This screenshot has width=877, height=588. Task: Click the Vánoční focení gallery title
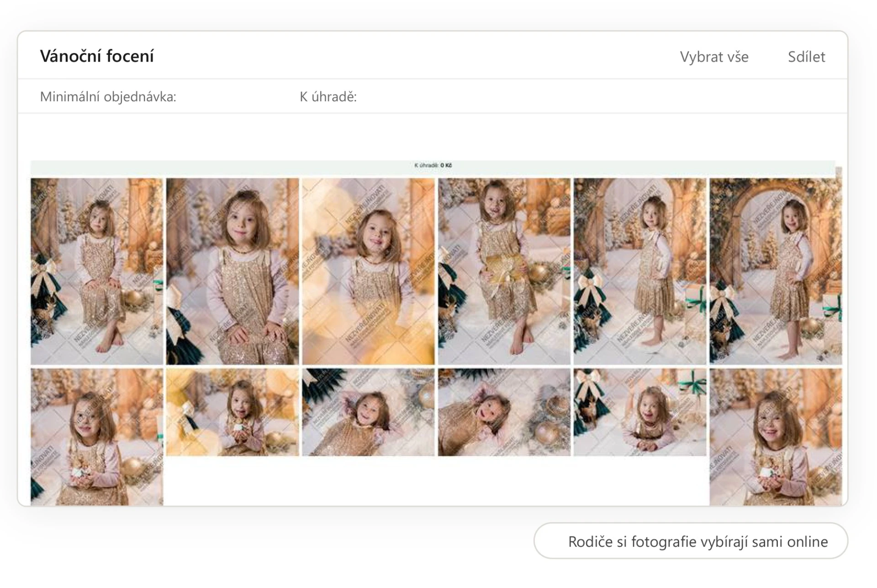[x=97, y=55]
